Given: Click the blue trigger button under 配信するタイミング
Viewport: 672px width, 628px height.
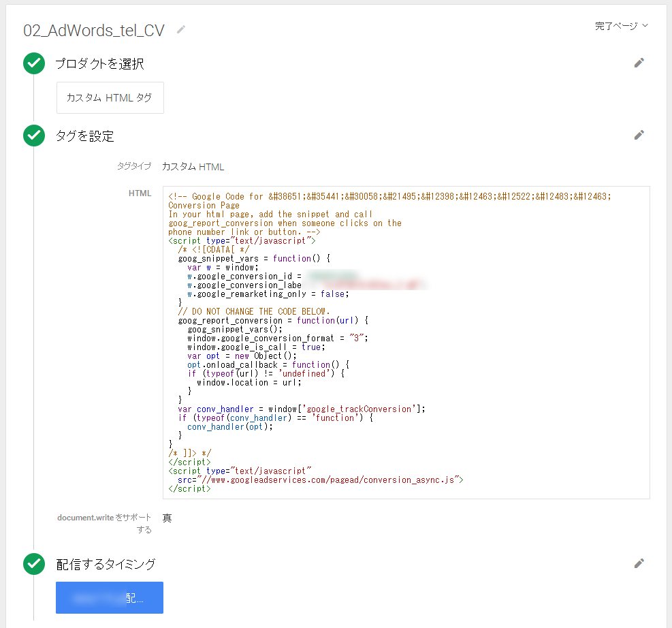Looking at the screenshot, I should pyautogui.click(x=110, y=597).
